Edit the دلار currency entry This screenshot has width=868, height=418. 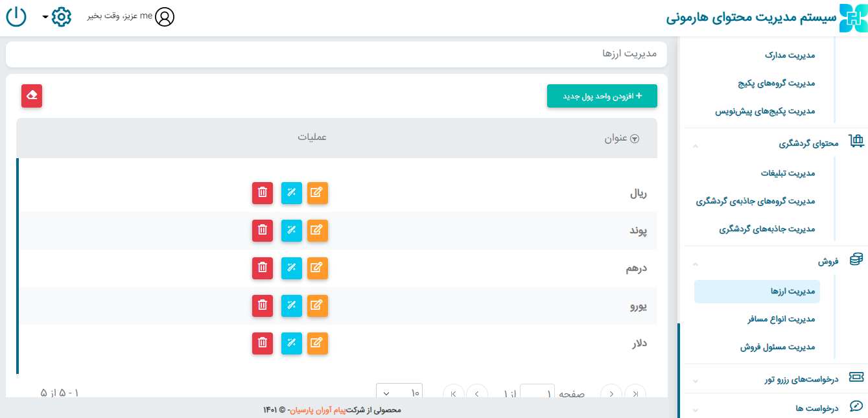pos(317,343)
